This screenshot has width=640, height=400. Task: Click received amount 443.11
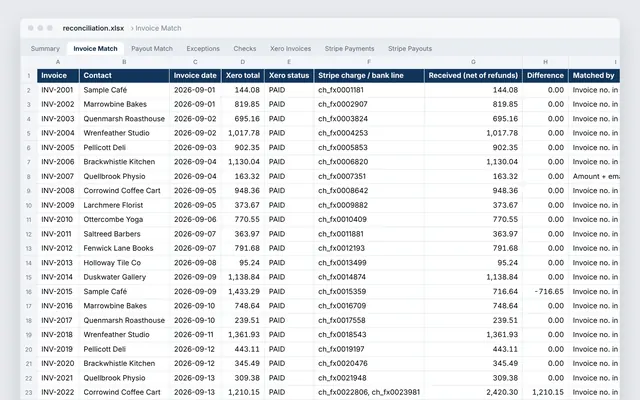[x=473, y=349]
